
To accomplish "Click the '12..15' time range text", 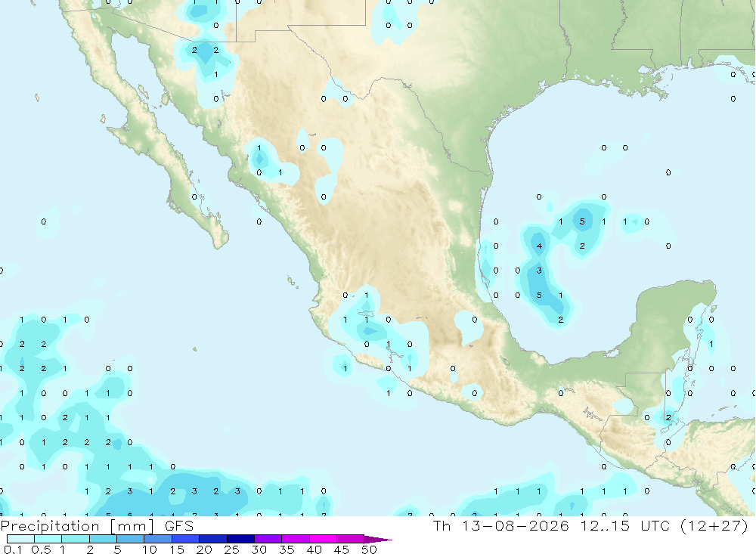I will pos(605,525).
